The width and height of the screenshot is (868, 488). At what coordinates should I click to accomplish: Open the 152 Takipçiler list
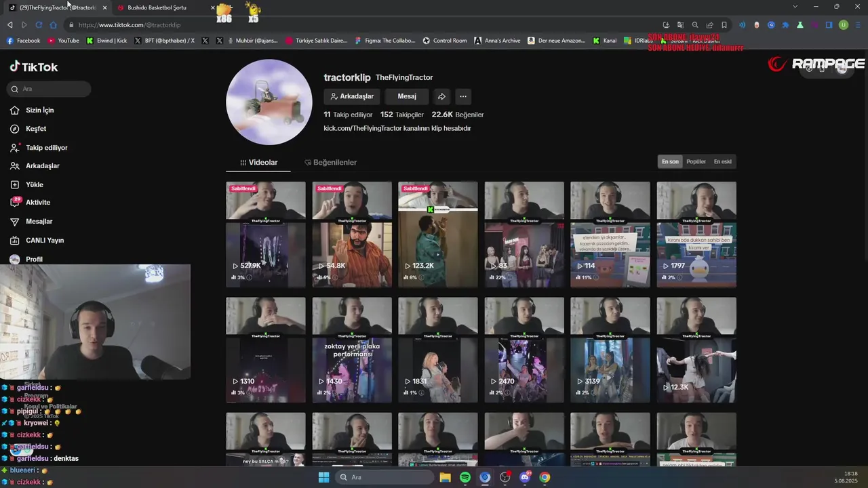click(x=402, y=115)
